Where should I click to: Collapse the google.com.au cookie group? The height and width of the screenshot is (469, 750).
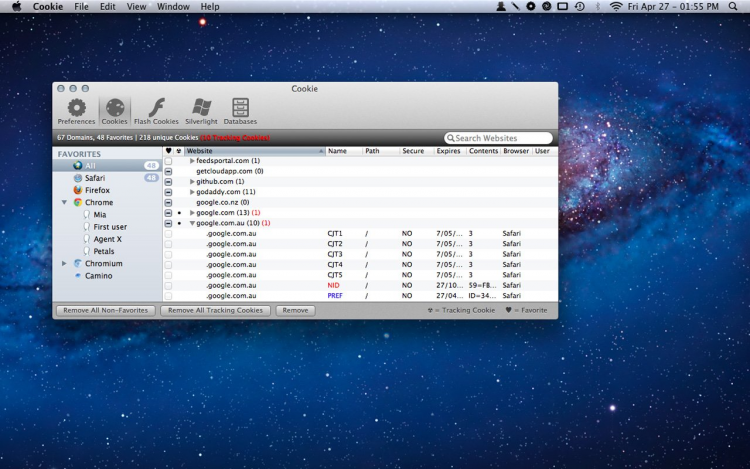[192, 223]
